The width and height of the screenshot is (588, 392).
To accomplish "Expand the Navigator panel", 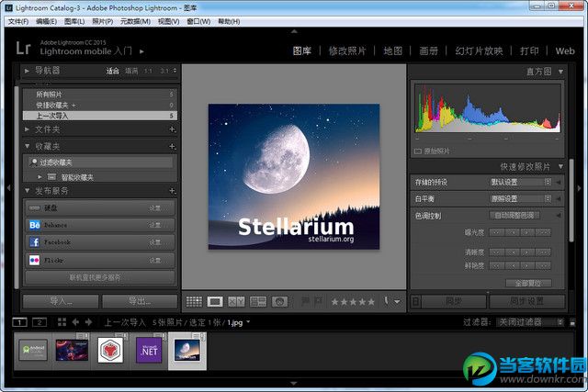I will [x=27, y=71].
